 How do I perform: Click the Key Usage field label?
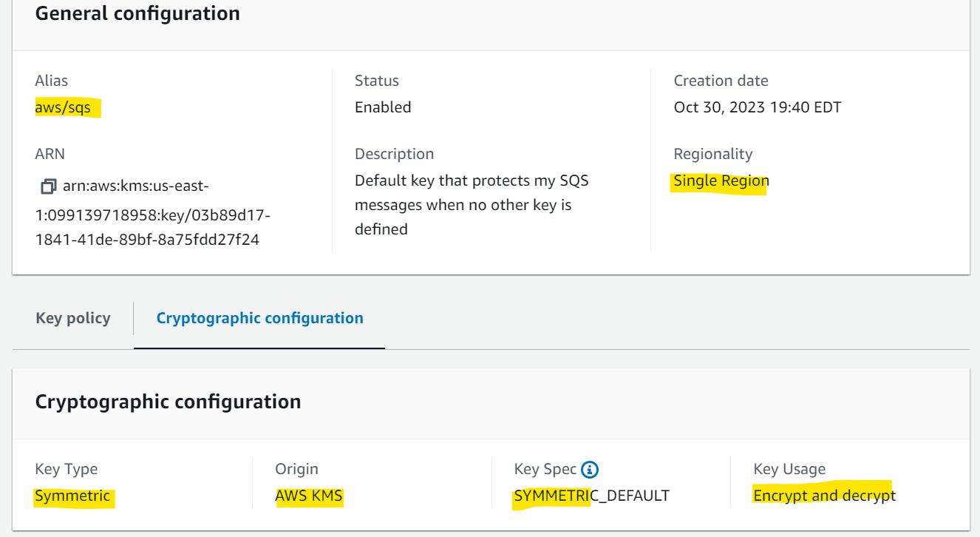pos(790,469)
